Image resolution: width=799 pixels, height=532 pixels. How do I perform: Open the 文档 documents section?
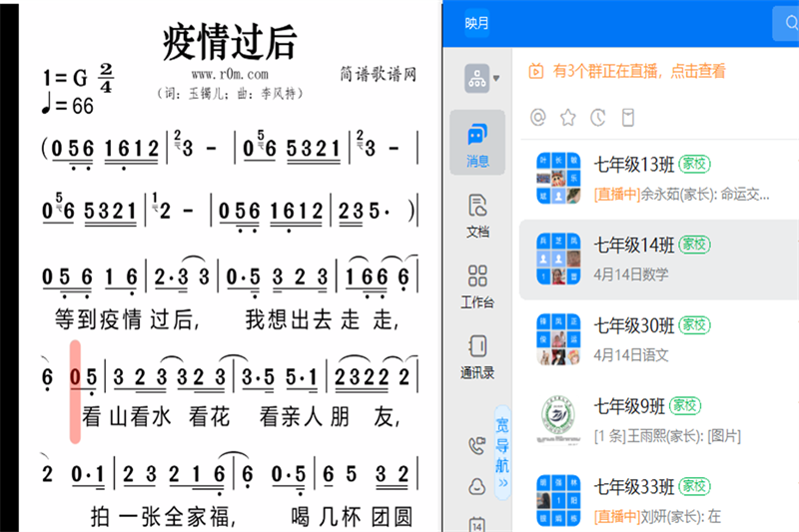pyautogui.click(x=477, y=215)
